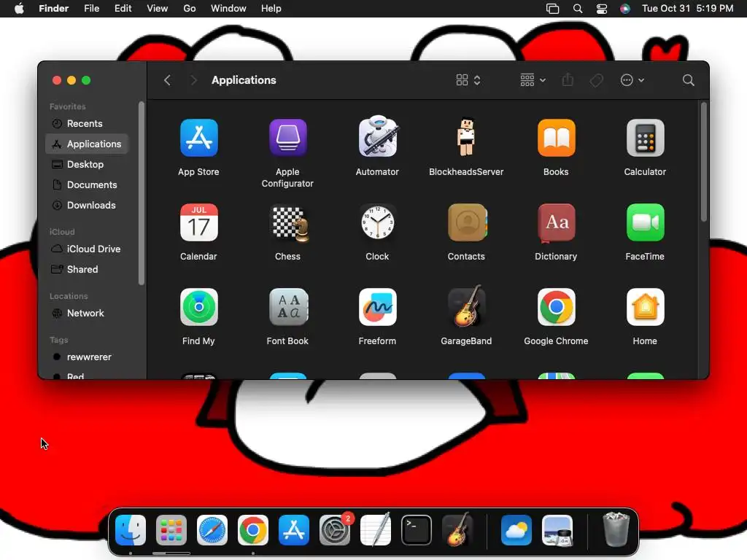Viewport: 747px width, 560px height.
Task: Open the Help menu
Action: tap(271, 9)
